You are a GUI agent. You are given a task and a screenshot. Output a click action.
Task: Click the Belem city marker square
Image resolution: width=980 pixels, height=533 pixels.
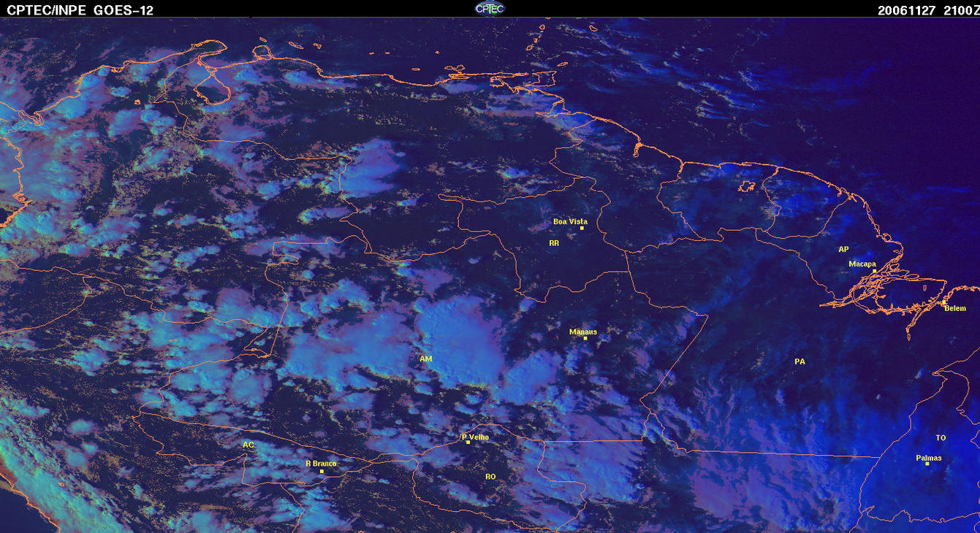943,302
